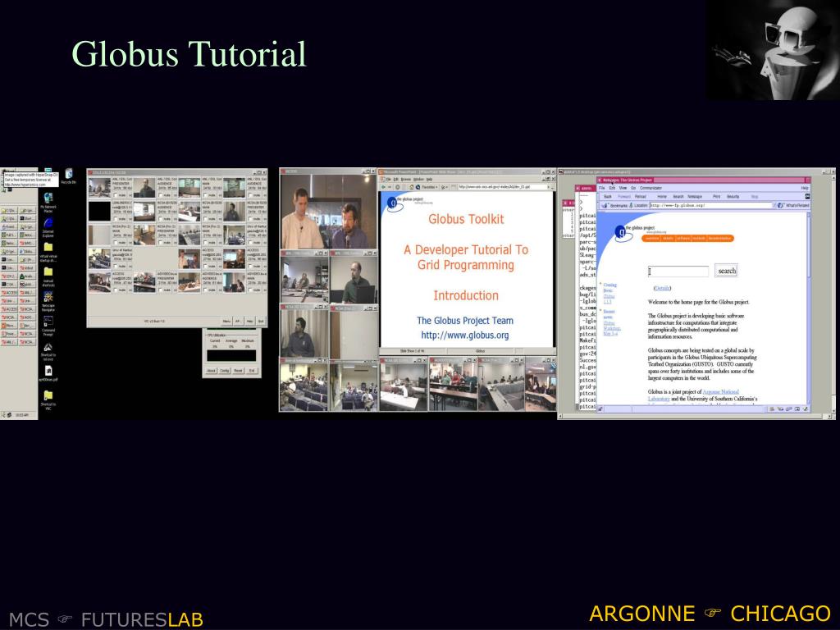Open the View menu in Netscape
Screen dimensions: 840x630
tap(623, 188)
